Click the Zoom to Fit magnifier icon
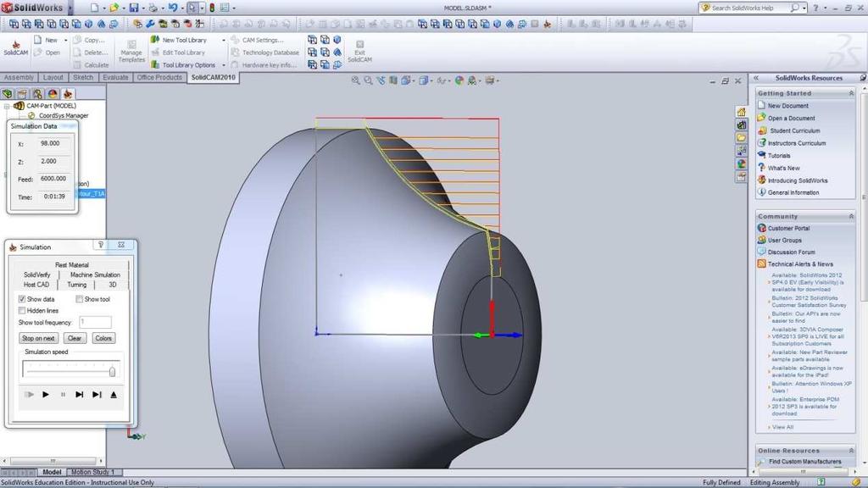 pyautogui.click(x=355, y=80)
